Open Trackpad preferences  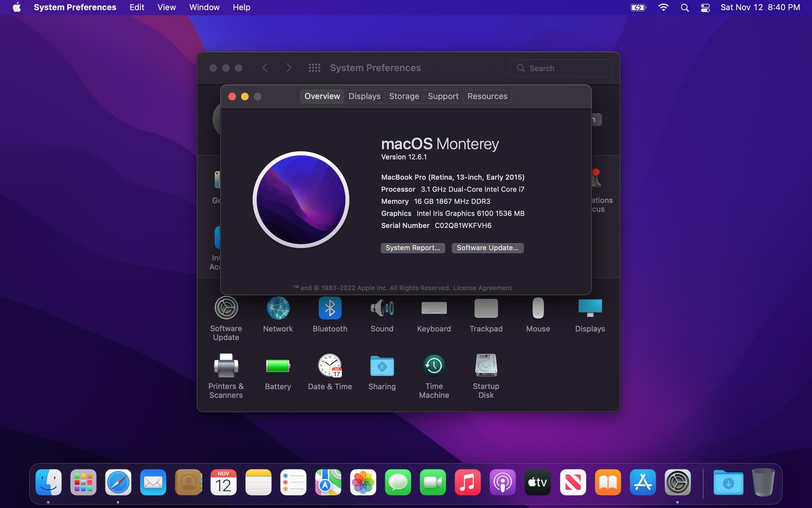[x=486, y=314]
